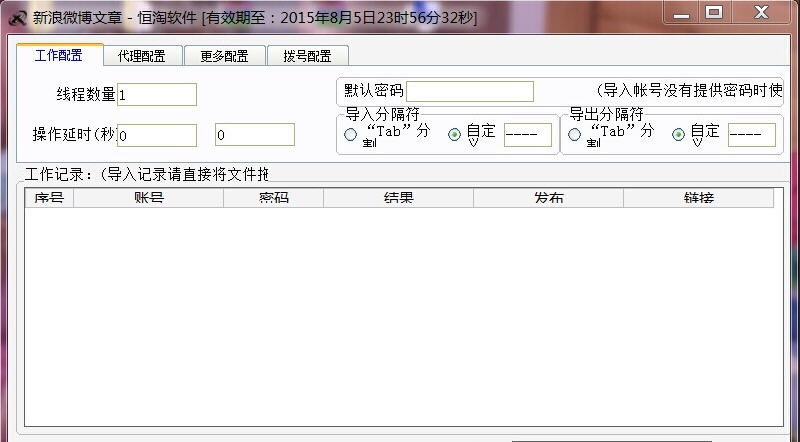Click custom separator field under 导入分隔符

pos(528,135)
